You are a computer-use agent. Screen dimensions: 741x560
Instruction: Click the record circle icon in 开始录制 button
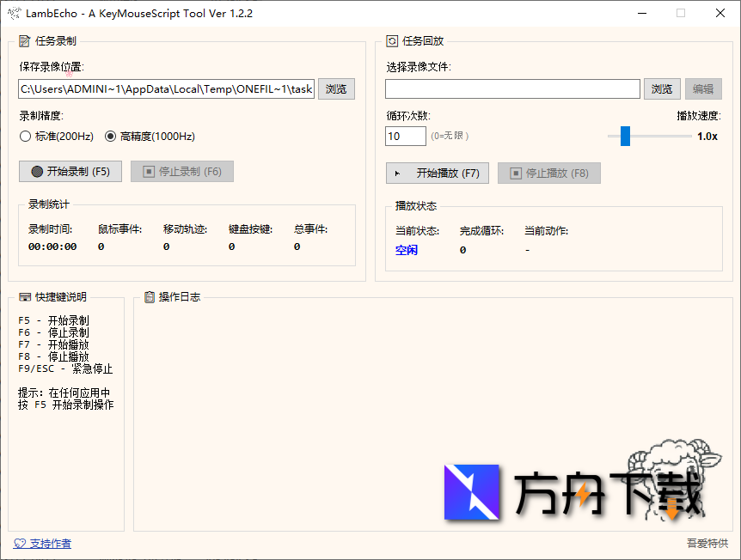pyautogui.click(x=36, y=171)
